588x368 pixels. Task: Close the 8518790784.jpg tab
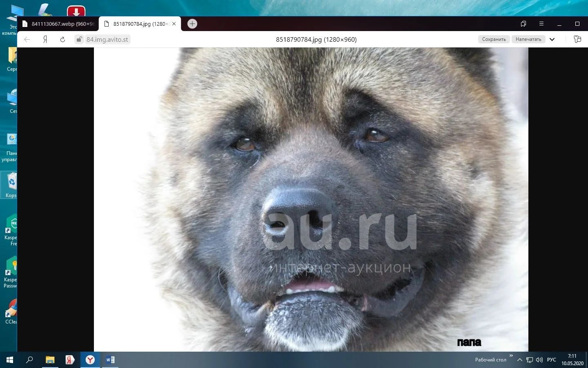coord(174,24)
